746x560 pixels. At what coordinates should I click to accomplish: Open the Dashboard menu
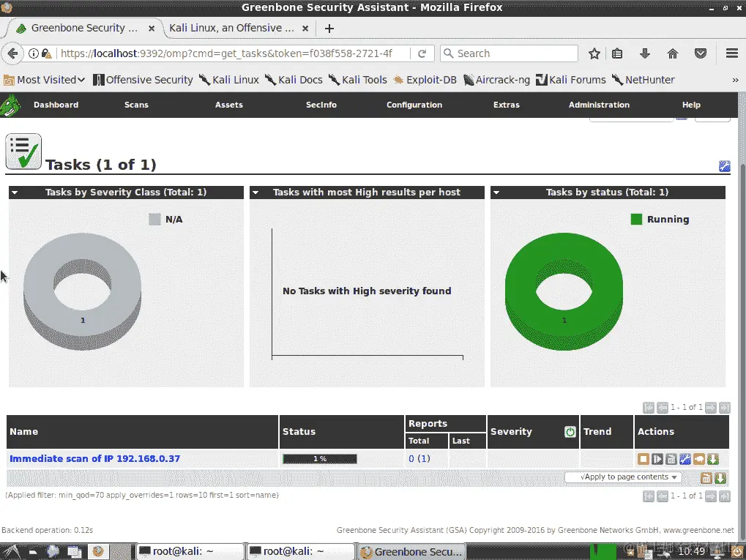pyautogui.click(x=56, y=105)
